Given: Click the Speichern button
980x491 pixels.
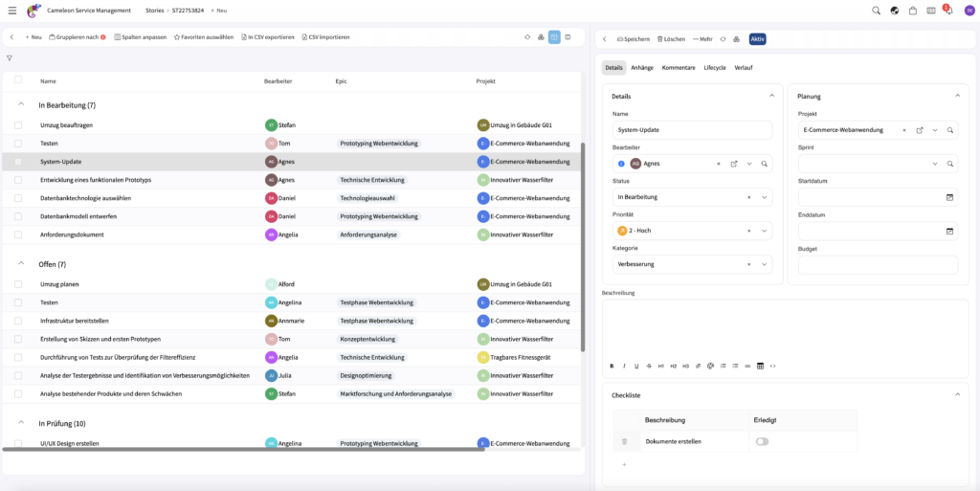Looking at the screenshot, I should point(633,39).
